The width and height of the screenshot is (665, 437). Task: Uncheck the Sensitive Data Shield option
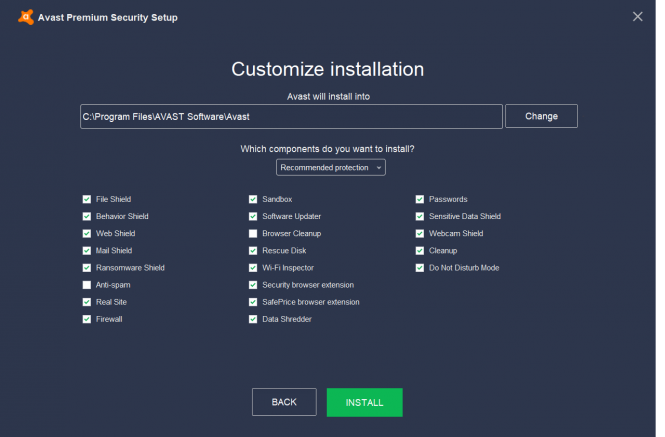pyautogui.click(x=419, y=216)
